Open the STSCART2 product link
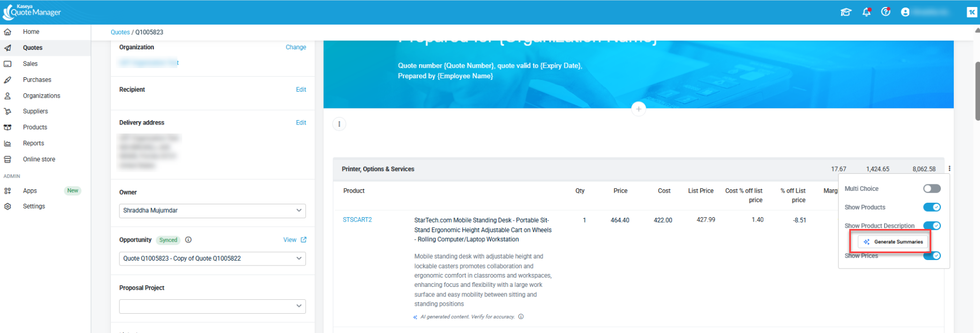 [357, 220]
